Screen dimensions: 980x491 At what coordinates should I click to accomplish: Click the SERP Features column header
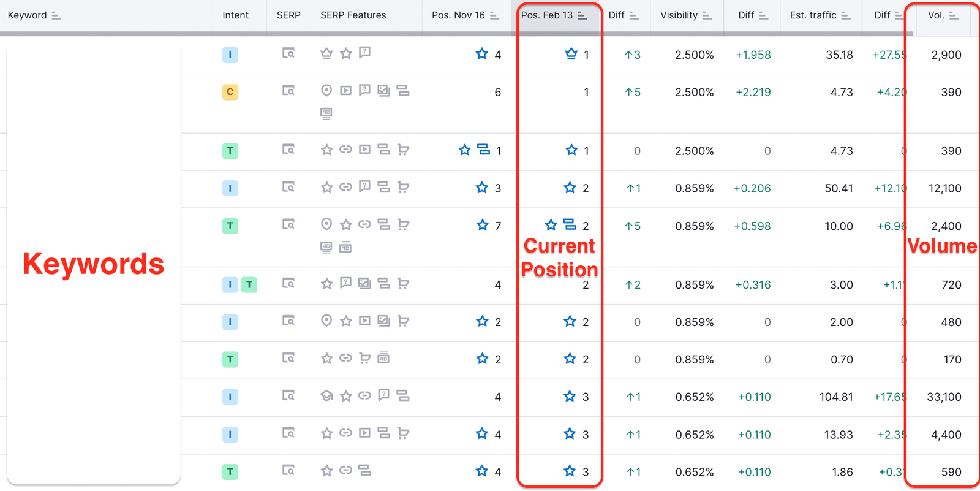point(353,15)
